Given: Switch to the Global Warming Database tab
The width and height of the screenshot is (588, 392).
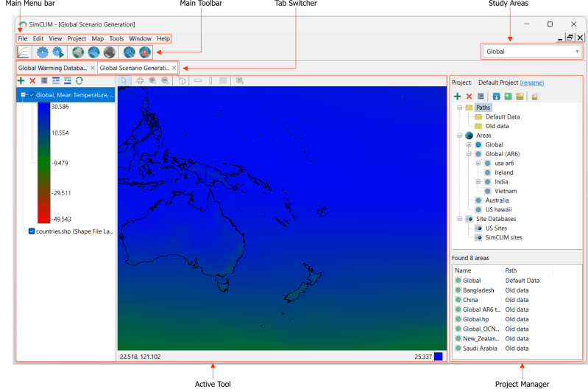Looking at the screenshot, I should click(x=53, y=68).
